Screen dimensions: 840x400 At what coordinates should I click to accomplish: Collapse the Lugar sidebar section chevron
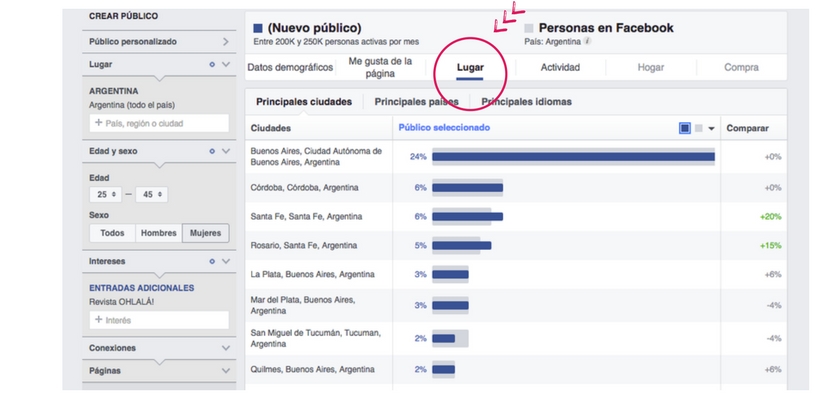pos(226,64)
